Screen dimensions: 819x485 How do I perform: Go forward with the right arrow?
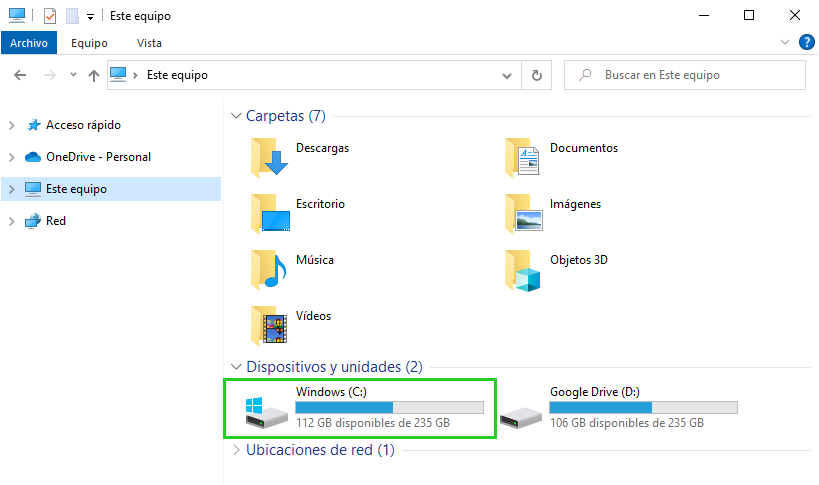pos(50,75)
